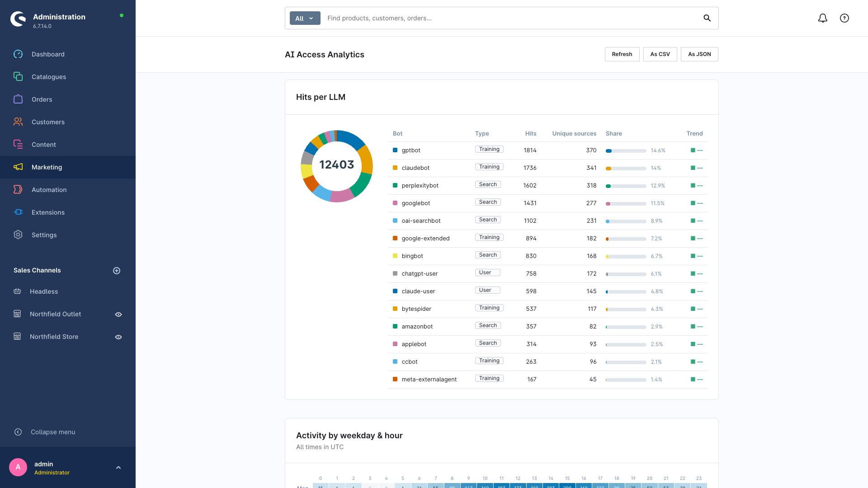Image resolution: width=868 pixels, height=488 pixels.
Task: Open notifications bell icon
Action: (823, 18)
